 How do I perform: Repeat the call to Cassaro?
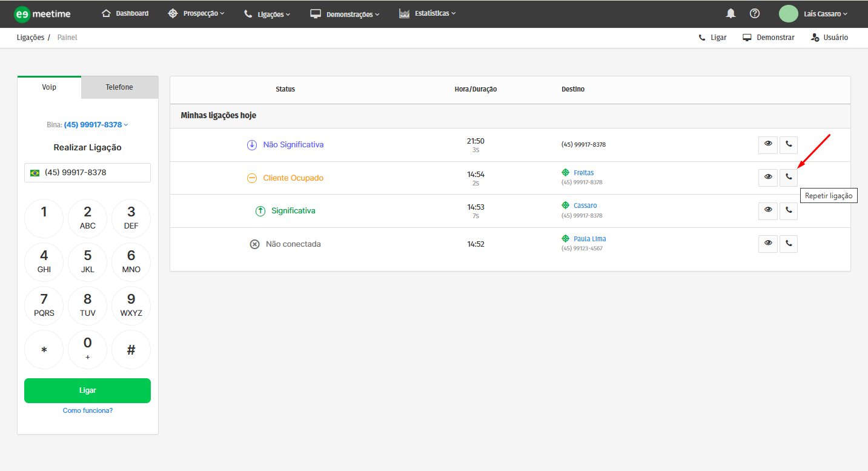point(788,210)
